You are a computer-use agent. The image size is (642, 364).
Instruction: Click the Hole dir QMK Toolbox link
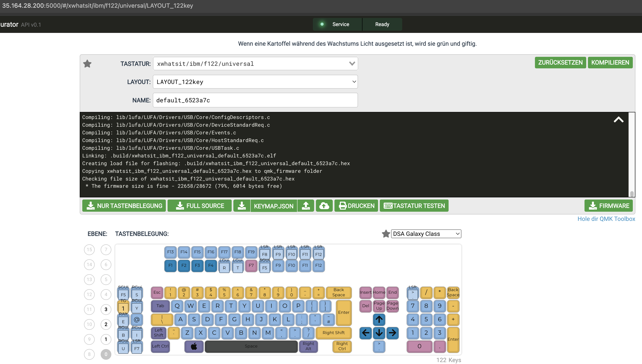pos(606,219)
